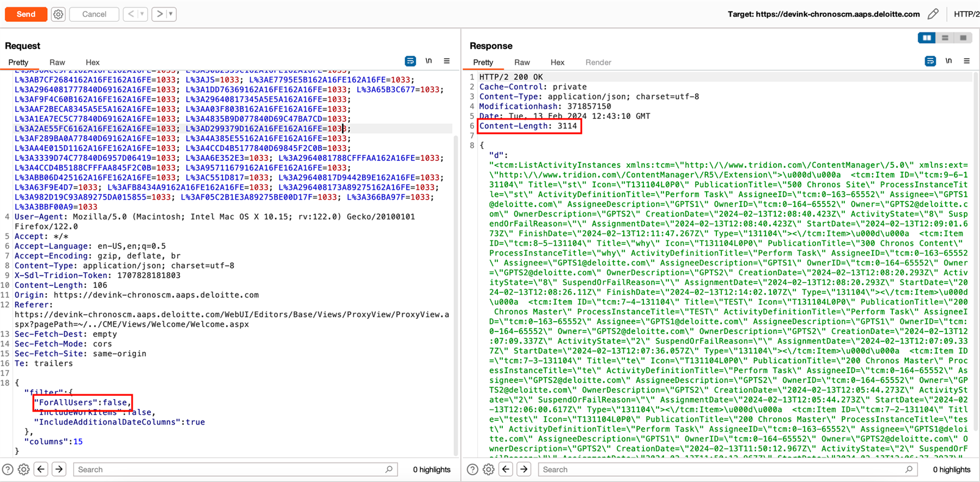Click the Request search magnifier icon
980x482 pixels.
(x=389, y=469)
